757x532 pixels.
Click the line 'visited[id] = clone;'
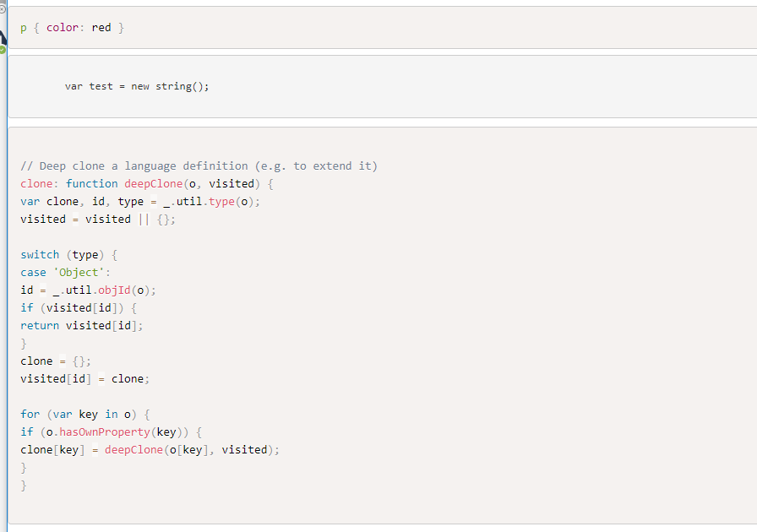coord(85,379)
